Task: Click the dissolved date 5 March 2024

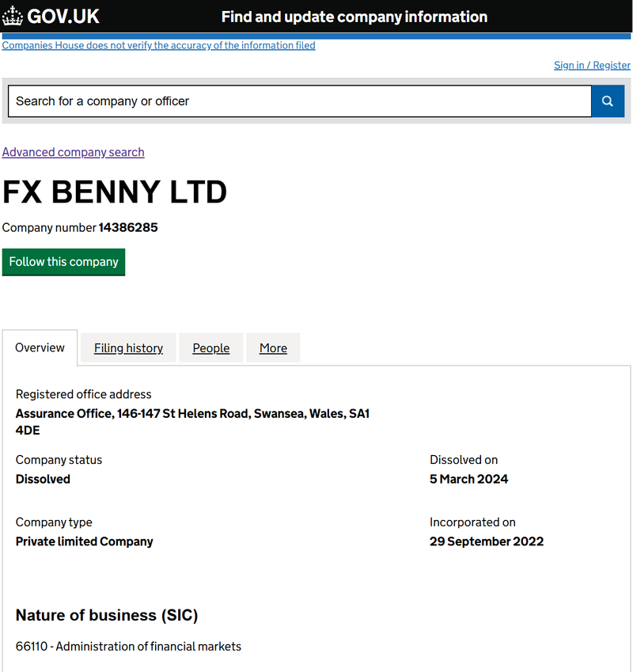Action: [x=469, y=479]
